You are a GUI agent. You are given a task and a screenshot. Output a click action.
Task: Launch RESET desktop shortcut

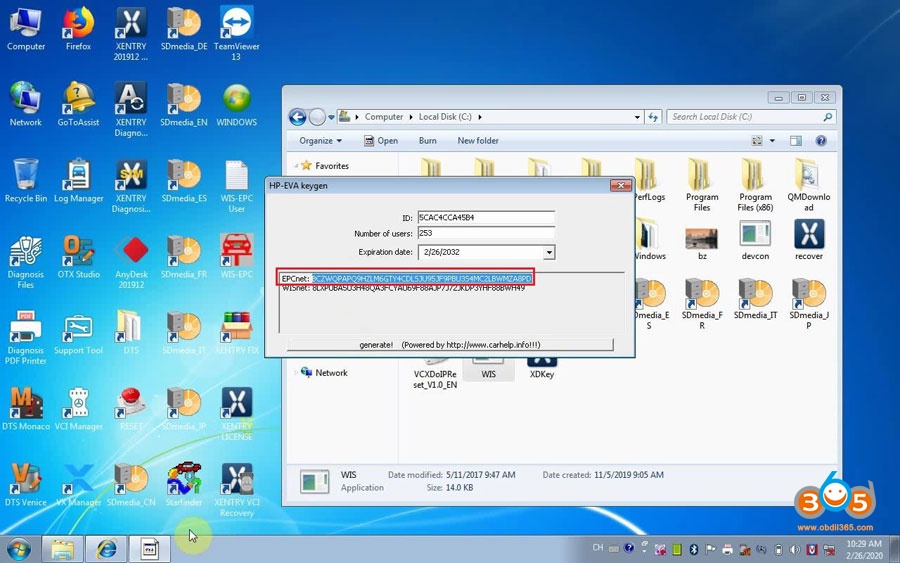[x=131, y=409]
